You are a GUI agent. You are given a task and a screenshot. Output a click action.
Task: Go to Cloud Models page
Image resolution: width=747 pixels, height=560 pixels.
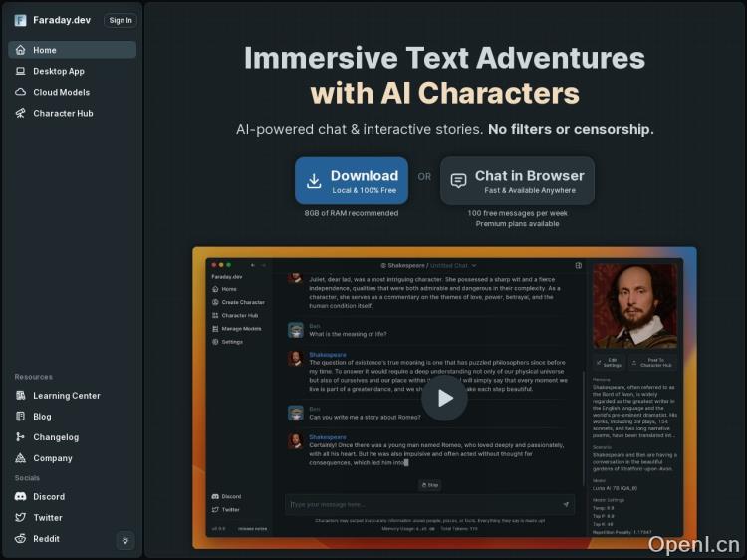point(60,92)
